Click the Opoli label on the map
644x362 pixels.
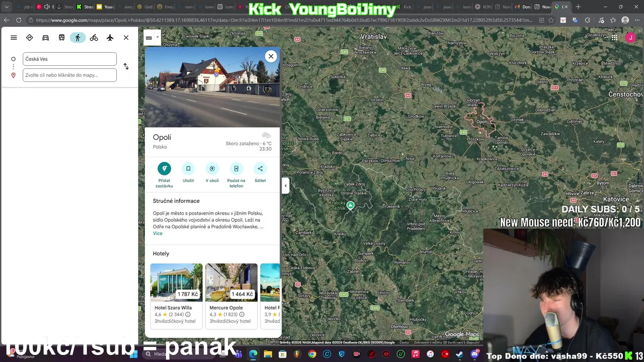click(x=481, y=122)
